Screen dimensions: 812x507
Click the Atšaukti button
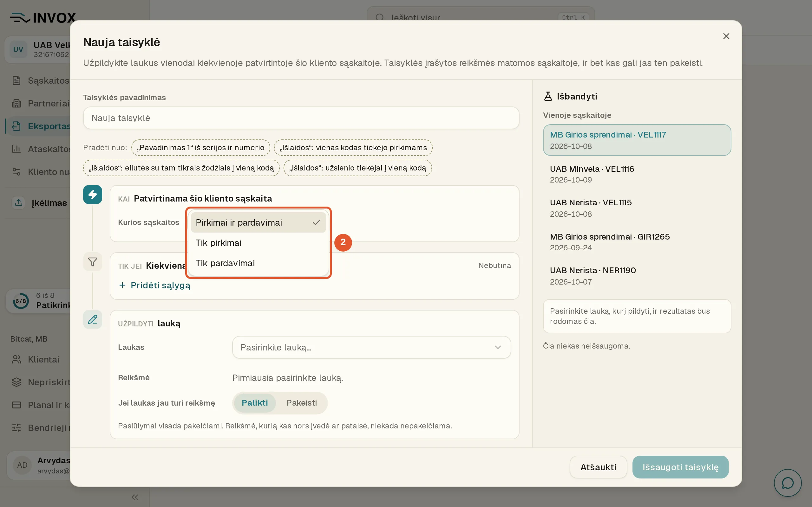point(598,467)
